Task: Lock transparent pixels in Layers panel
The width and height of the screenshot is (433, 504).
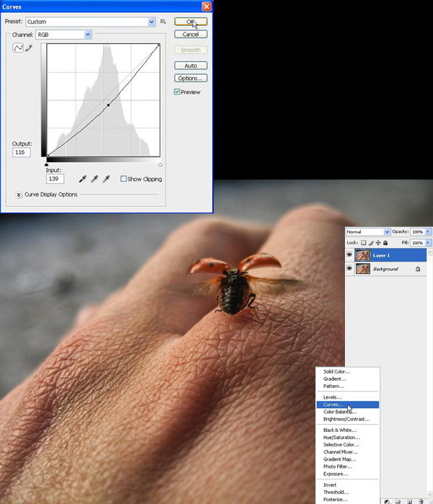Action: [363, 243]
